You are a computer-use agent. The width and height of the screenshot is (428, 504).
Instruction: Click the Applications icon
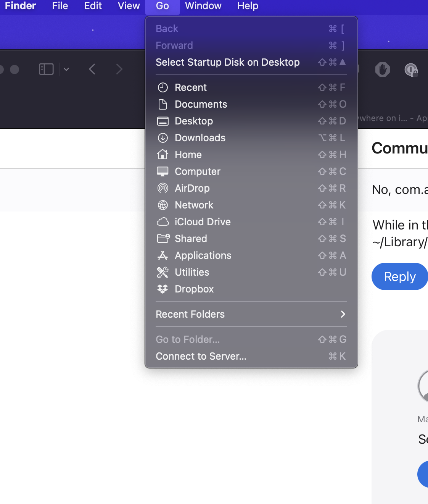pyautogui.click(x=163, y=255)
